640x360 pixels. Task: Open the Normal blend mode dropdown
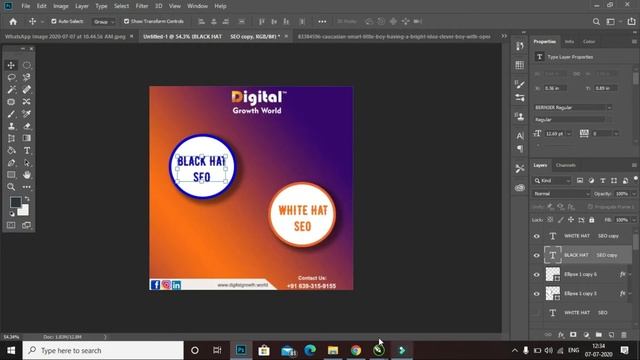[x=561, y=194]
